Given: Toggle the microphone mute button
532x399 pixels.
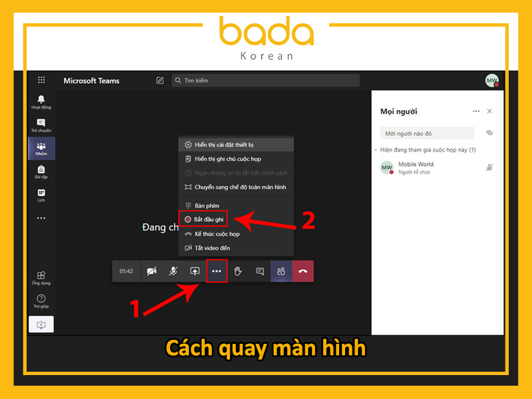Looking at the screenshot, I should pos(173,271).
